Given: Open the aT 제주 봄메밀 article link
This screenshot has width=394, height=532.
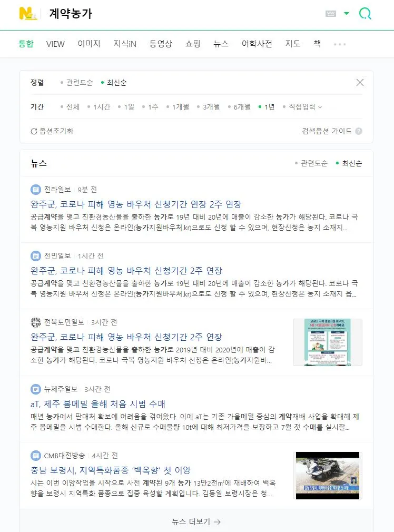Looking at the screenshot, I should [x=98, y=404].
